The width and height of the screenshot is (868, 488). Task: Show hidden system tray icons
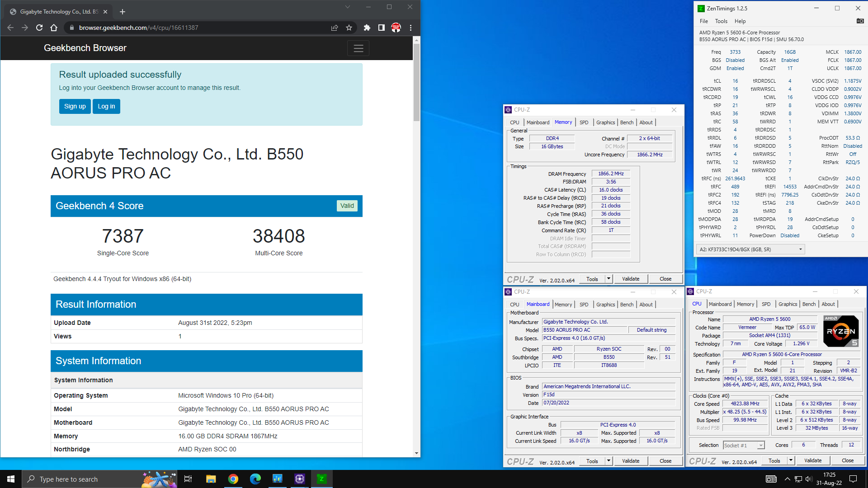787,479
